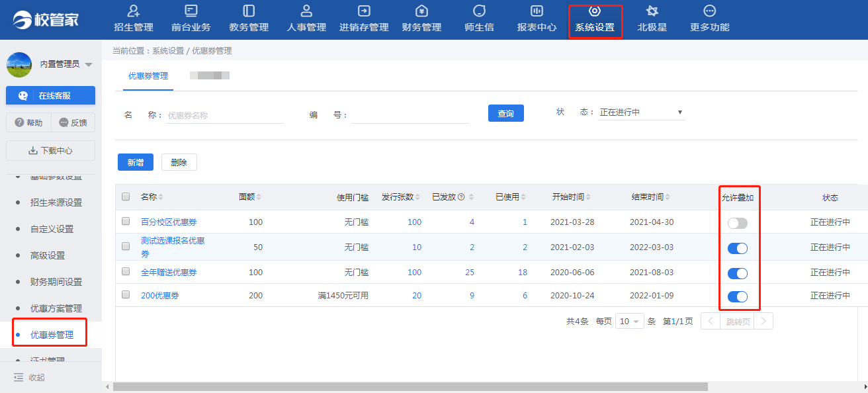Screen dimensions: 868x393
Task: Click the 跳转页 page jump field
Action: tap(737, 322)
